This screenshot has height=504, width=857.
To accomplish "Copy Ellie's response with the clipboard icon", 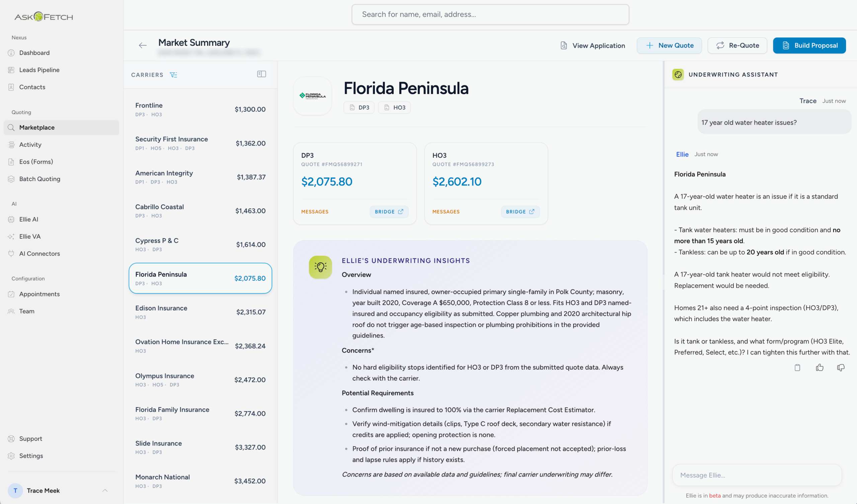I will click(x=797, y=367).
